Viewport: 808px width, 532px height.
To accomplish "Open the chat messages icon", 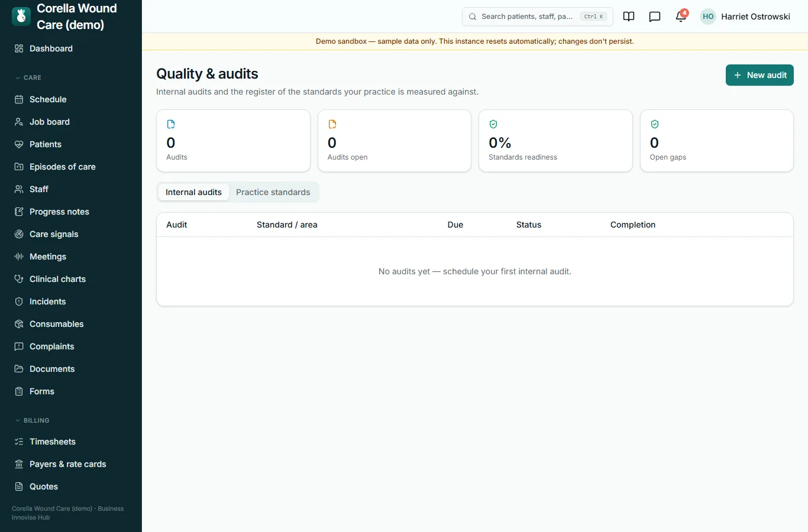I will pyautogui.click(x=655, y=17).
